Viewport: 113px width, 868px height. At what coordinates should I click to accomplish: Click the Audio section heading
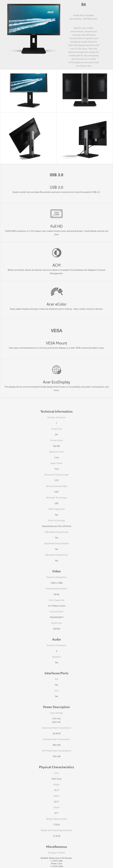click(x=56, y=639)
